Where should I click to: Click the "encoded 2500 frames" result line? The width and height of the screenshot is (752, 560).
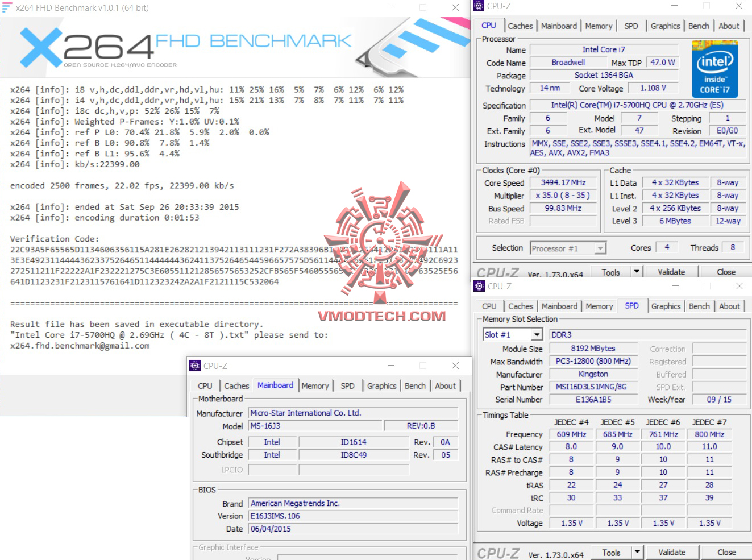pos(122,186)
